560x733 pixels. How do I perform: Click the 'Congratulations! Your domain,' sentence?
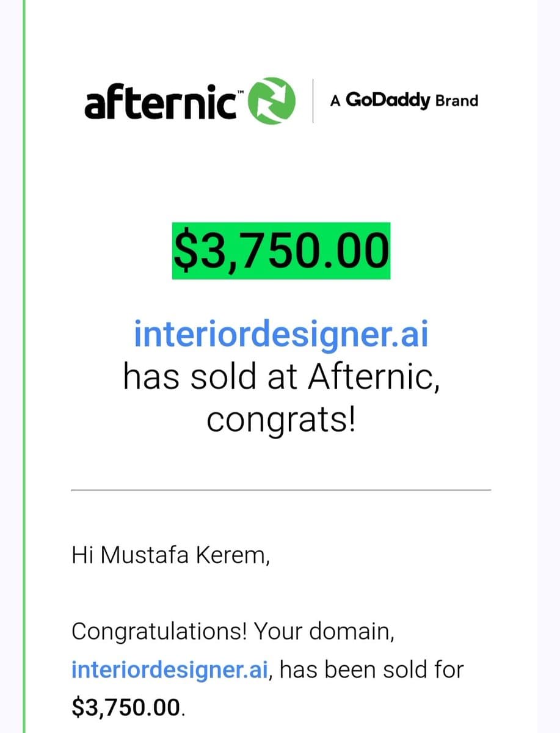point(233,632)
